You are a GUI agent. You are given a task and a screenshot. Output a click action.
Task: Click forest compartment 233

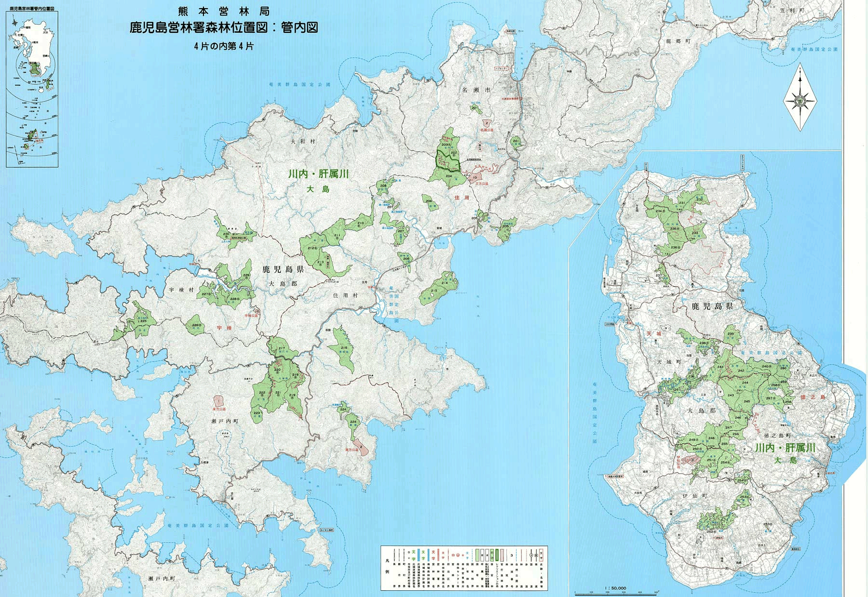695,233
